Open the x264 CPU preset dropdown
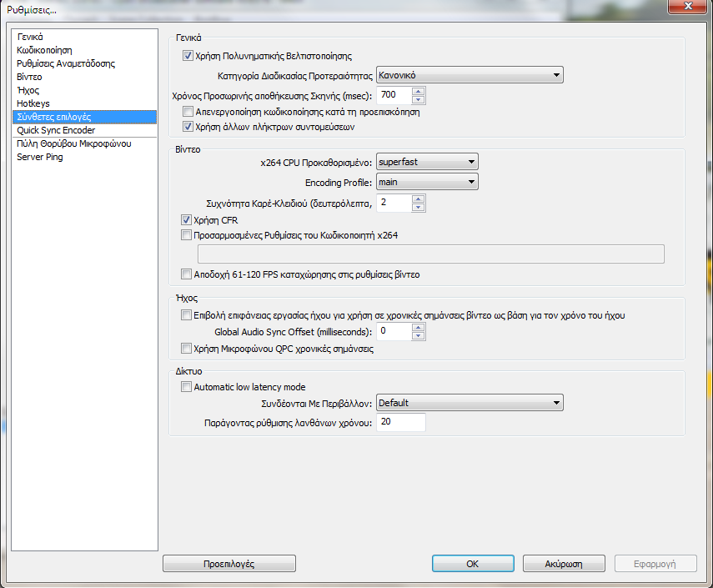The height and width of the screenshot is (588, 713). 427,162
